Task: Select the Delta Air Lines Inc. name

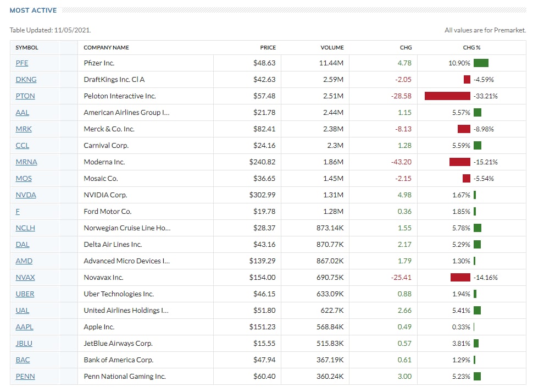Action: pyautogui.click(x=113, y=245)
